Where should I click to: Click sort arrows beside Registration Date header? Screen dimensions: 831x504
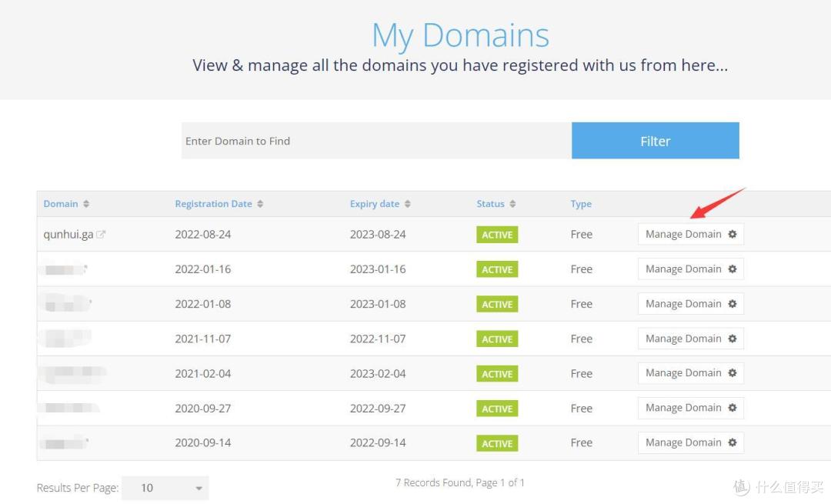(x=260, y=204)
